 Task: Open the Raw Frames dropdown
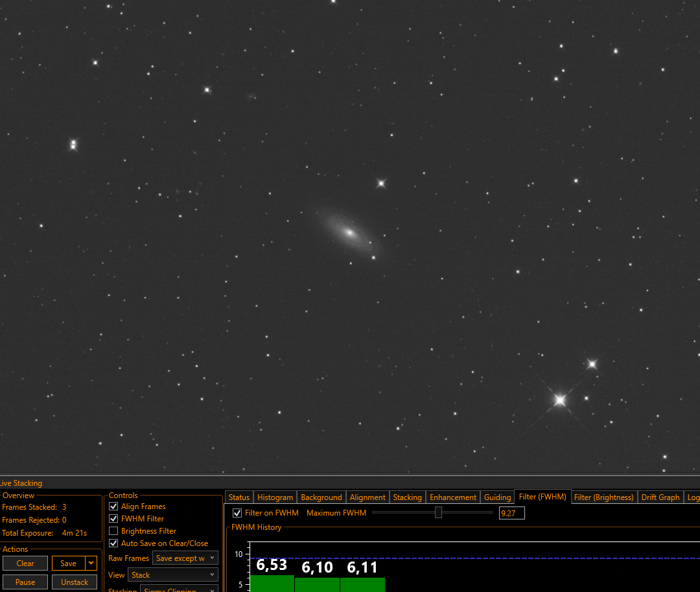pos(185,558)
